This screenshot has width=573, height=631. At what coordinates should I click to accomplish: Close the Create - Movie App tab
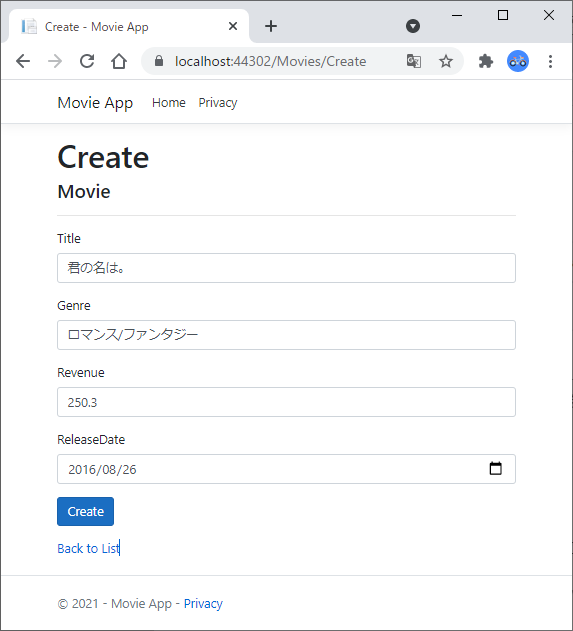point(233,26)
